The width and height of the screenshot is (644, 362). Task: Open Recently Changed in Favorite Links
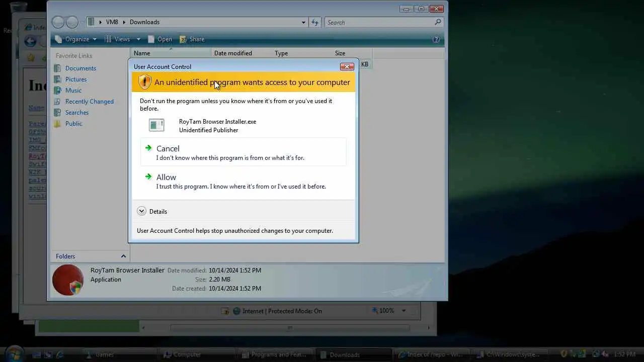point(90,102)
